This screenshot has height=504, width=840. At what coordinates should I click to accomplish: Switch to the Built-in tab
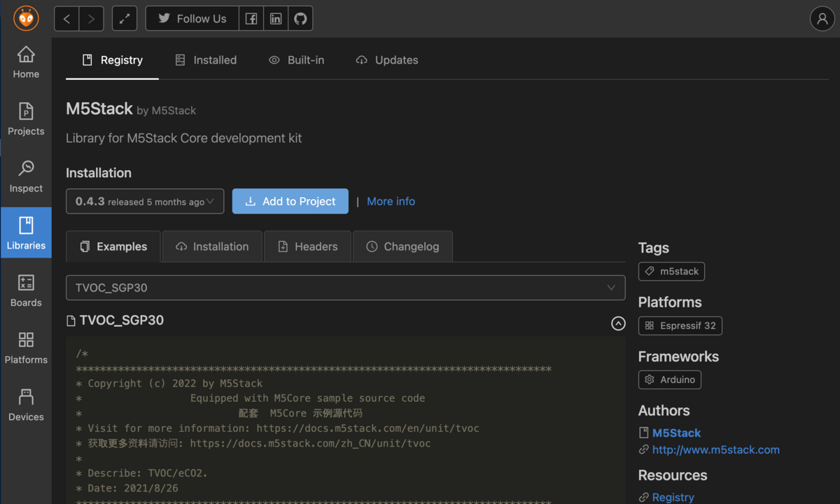pyautogui.click(x=297, y=60)
